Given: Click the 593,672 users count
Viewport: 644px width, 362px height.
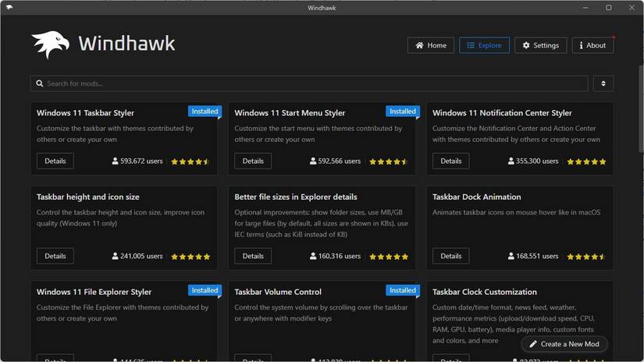Looking at the screenshot, I should click(141, 161).
